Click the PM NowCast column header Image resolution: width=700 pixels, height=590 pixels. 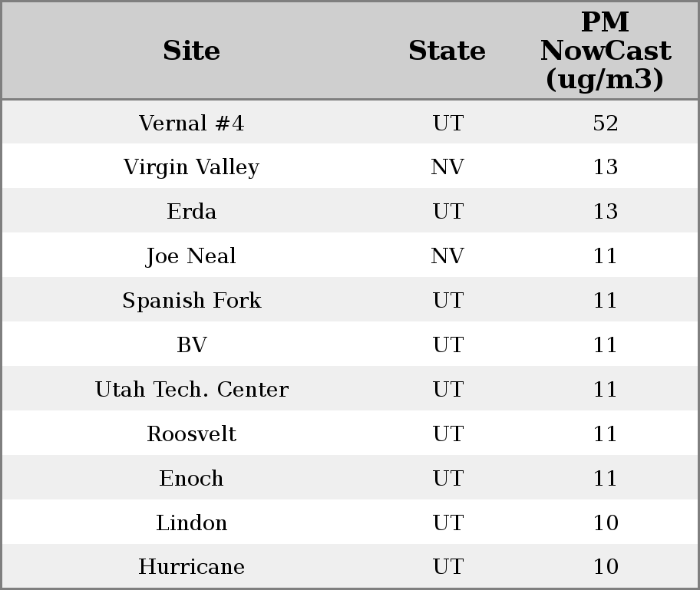click(x=605, y=51)
